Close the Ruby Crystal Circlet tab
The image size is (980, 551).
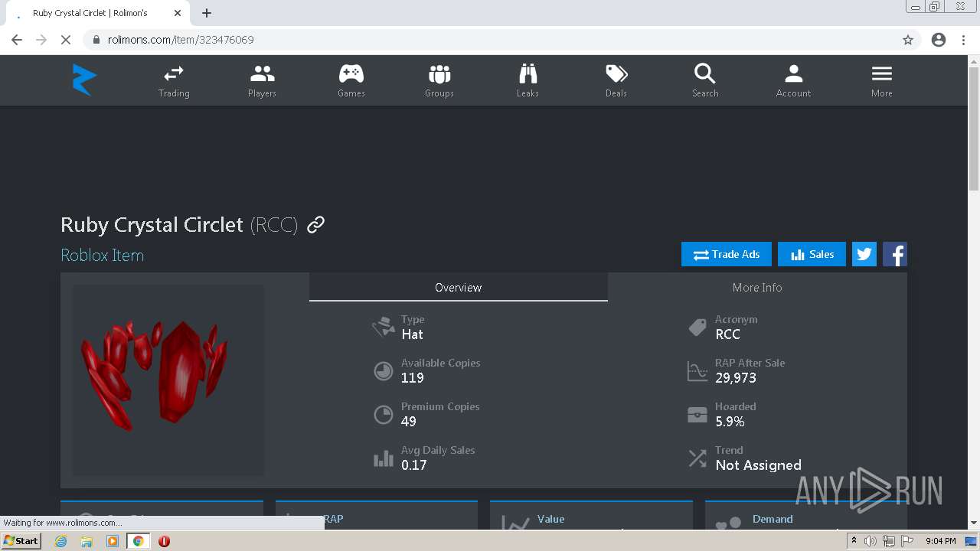(x=178, y=13)
